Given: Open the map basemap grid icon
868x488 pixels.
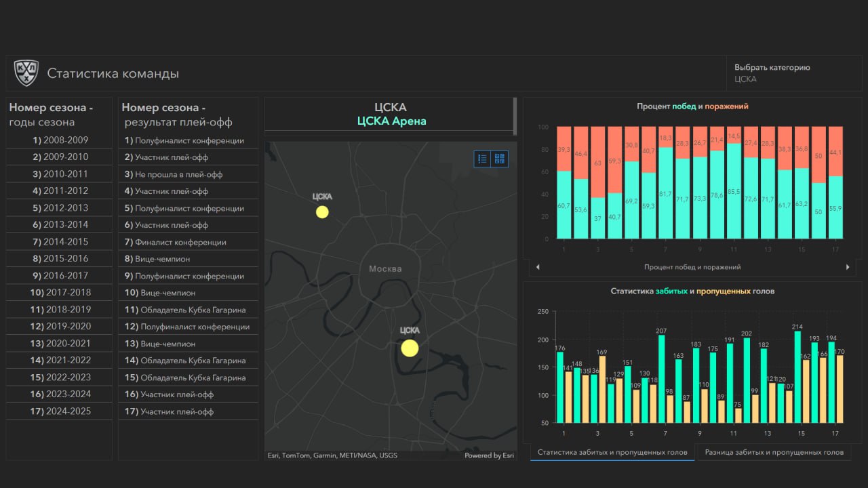Looking at the screenshot, I should [500, 159].
